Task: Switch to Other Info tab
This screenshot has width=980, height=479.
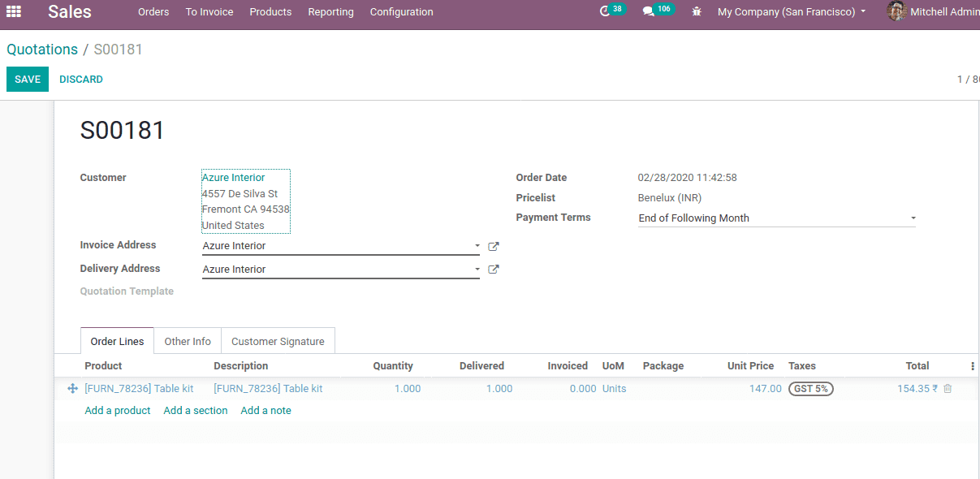Action: tap(188, 341)
